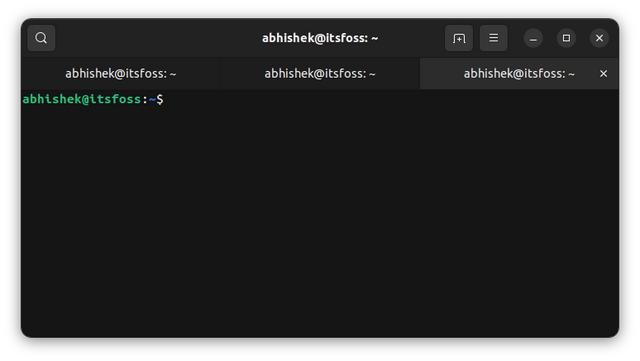Open the terminal search magnifier icon
This screenshot has width=640, height=361.
click(x=41, y=38)
